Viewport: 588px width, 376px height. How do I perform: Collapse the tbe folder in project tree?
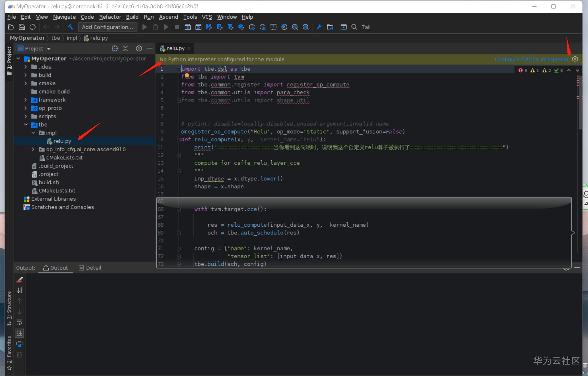click(x=26, y=125)
